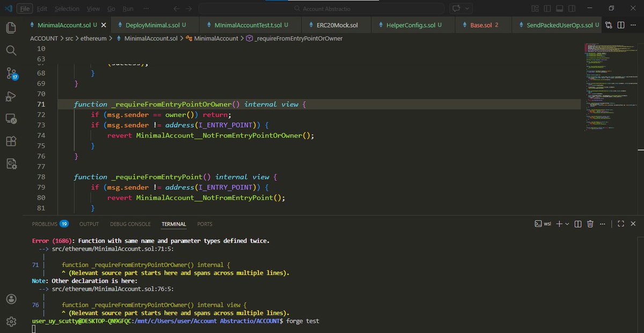
Task: Open the Run and Debug view
Action: click(x=11, y=96)
